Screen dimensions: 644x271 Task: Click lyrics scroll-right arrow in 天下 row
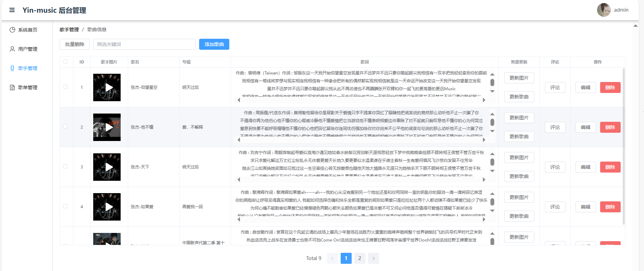click(x=484, y=180)
